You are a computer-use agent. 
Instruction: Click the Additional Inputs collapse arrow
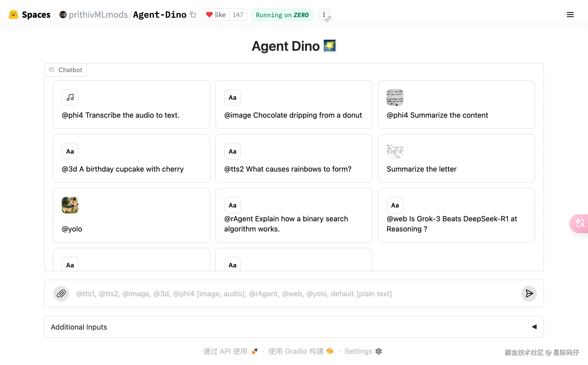534,327
